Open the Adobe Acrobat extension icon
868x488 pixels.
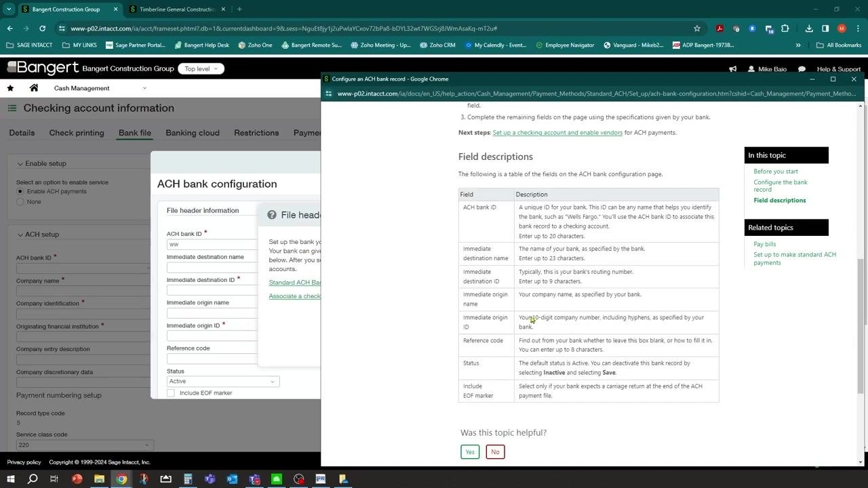point(719,28)
